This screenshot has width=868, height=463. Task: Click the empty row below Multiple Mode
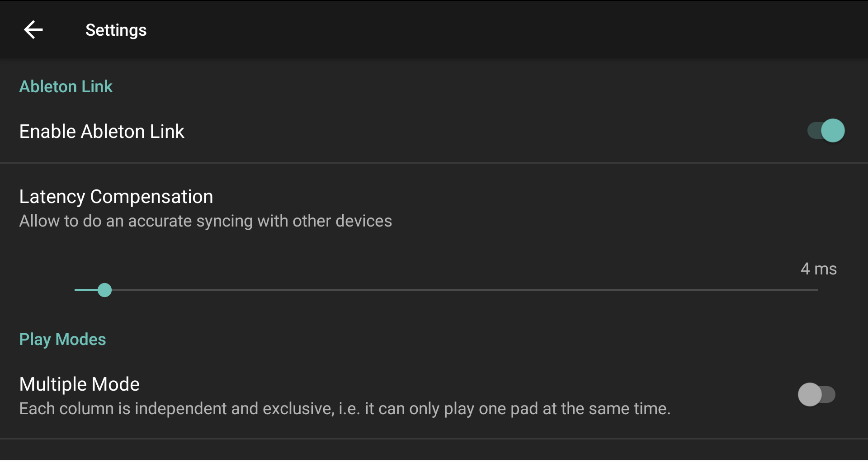(434, 451)
